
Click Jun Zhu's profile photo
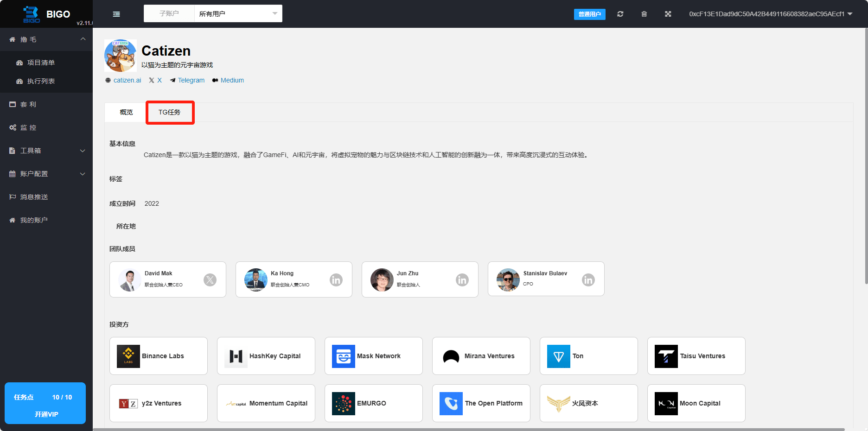[382, 280]
